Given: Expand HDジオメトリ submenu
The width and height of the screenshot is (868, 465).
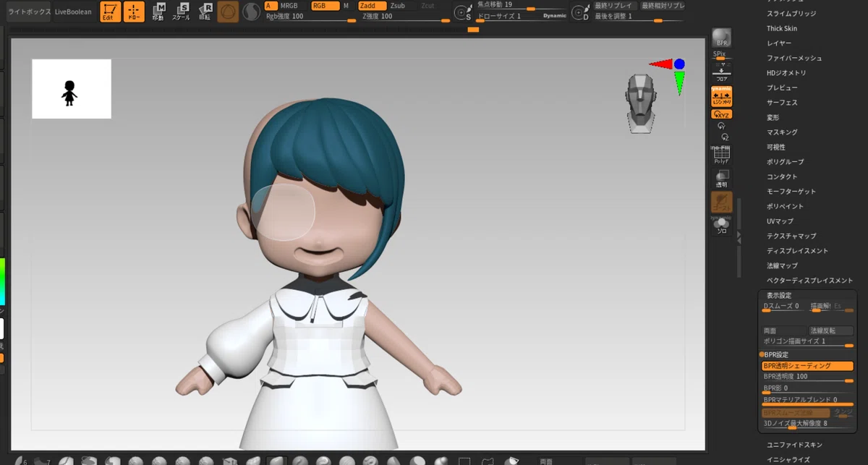Looking at the screenshot, I should tap(786, 73).
